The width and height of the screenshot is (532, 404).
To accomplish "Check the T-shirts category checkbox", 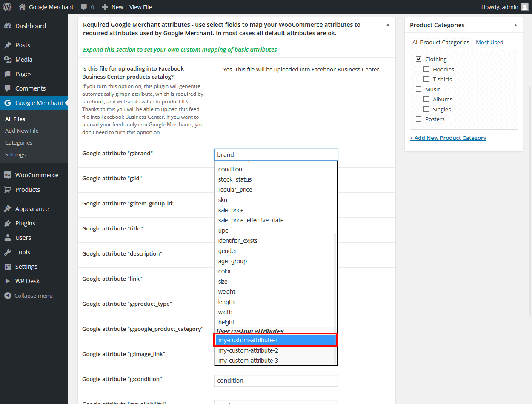I will pos(426,79).
